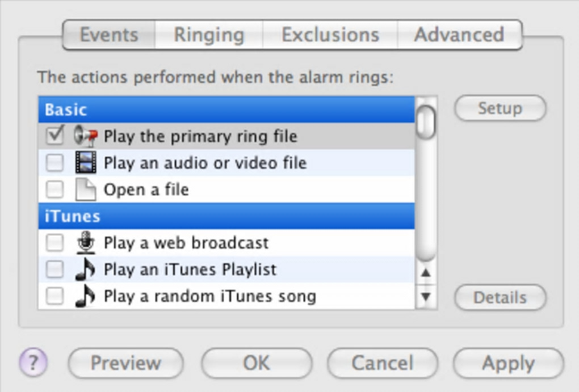
Task: Click the music note icon for iTunes Playlist
Action: (x=85, y=269)
